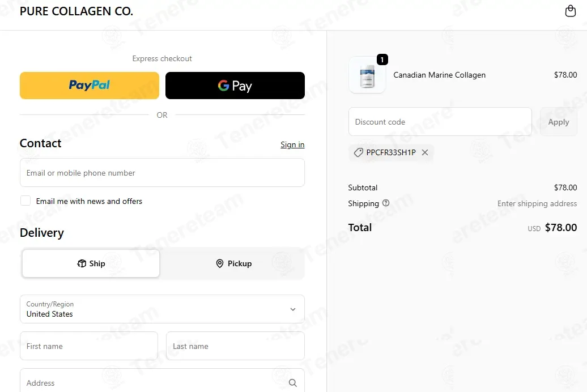This screenshot has height=392, width=587.
Task: Click the Total amount $78.00
Action: [x=561, y=228]
